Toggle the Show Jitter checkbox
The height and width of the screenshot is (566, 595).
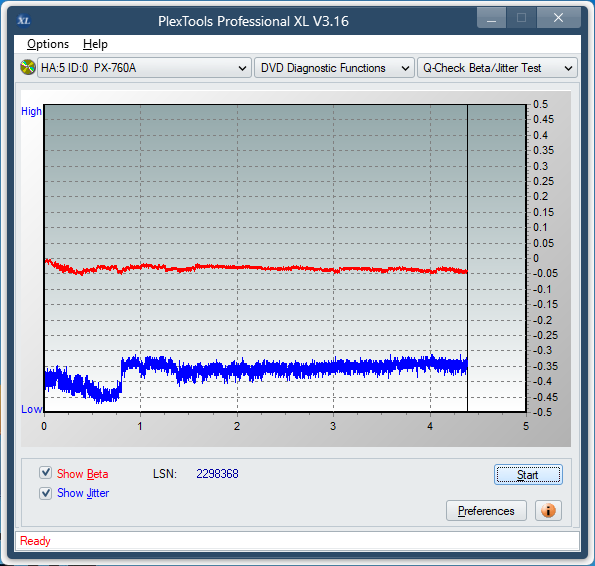coord(46,493)
